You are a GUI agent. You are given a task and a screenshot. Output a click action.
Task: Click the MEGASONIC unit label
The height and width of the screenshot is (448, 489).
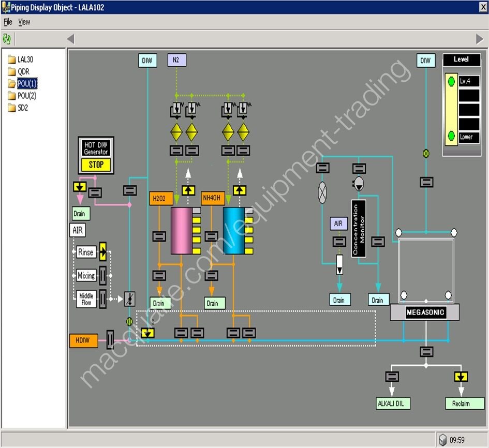point(425,312)
